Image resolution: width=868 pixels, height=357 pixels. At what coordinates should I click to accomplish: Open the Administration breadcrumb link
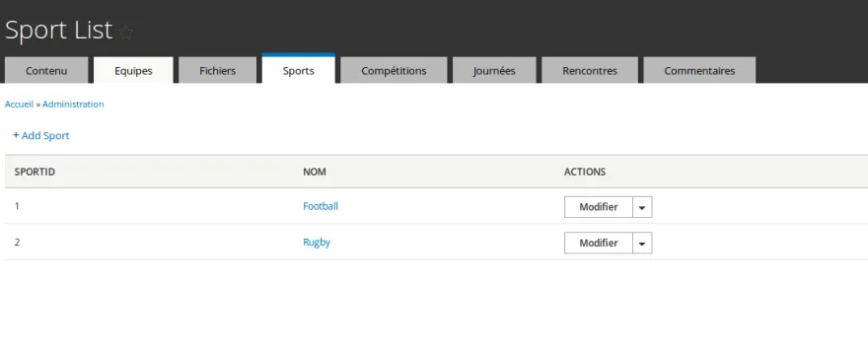[x=73, y=105]
